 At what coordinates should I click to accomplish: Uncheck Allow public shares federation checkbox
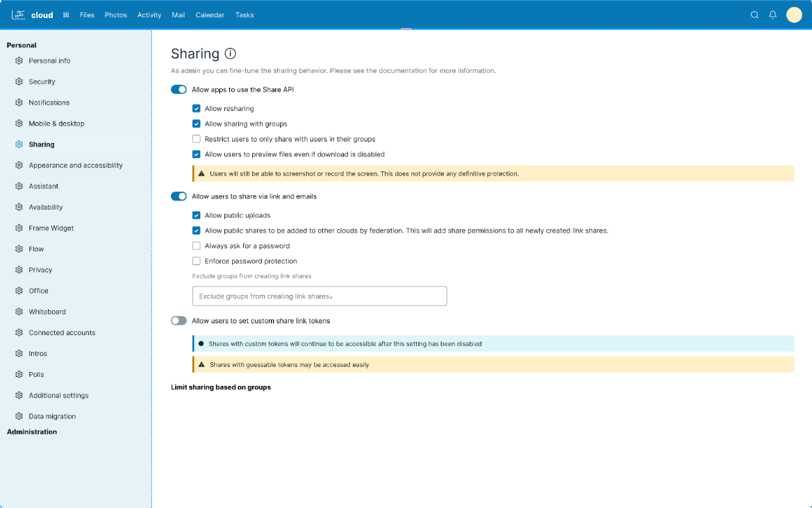point(197,230)
